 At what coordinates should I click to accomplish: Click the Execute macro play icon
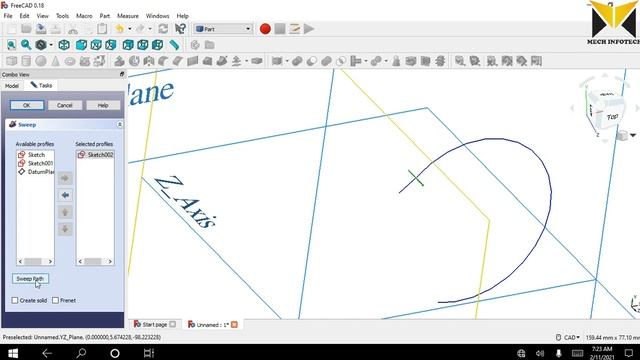point(309,29)
